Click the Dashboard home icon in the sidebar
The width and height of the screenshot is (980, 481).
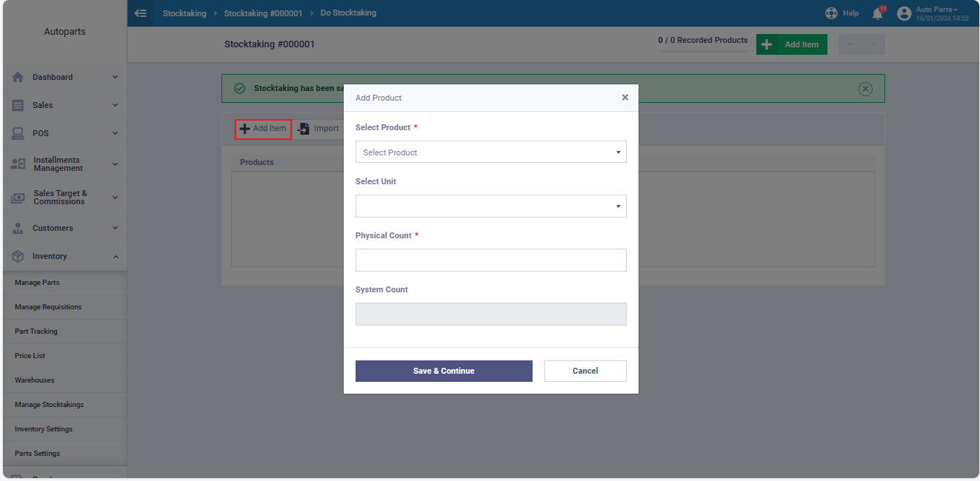(x=19, y=77)
